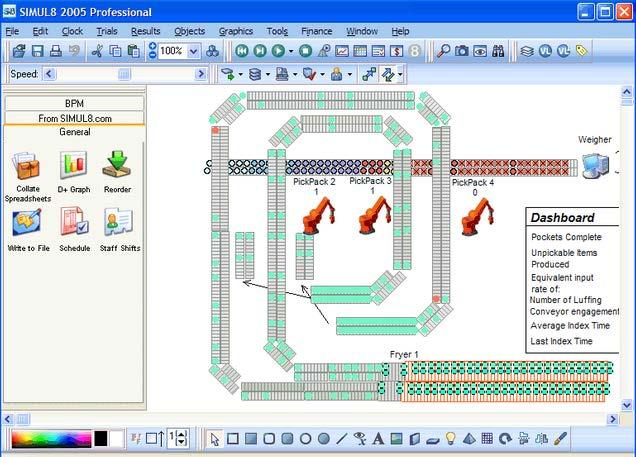Open the Objects menu
Viewport: 636px width, 457px height.
click(189, 31)
